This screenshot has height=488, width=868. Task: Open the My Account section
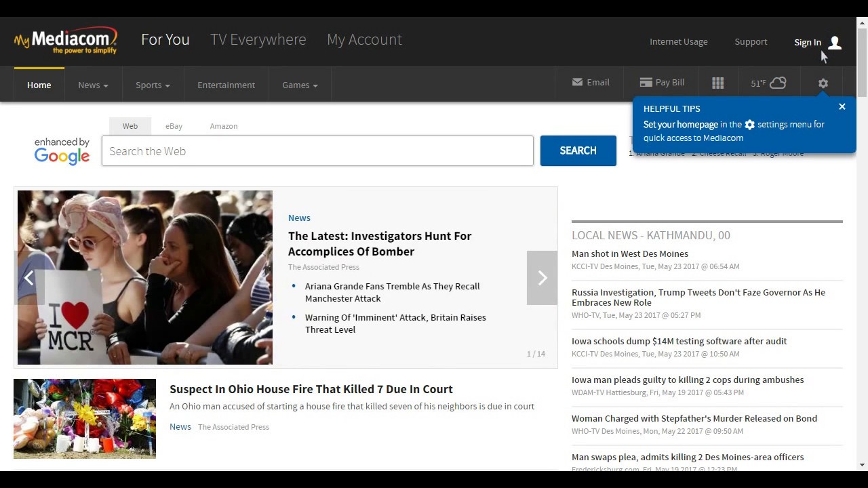(x=364, y=39)
